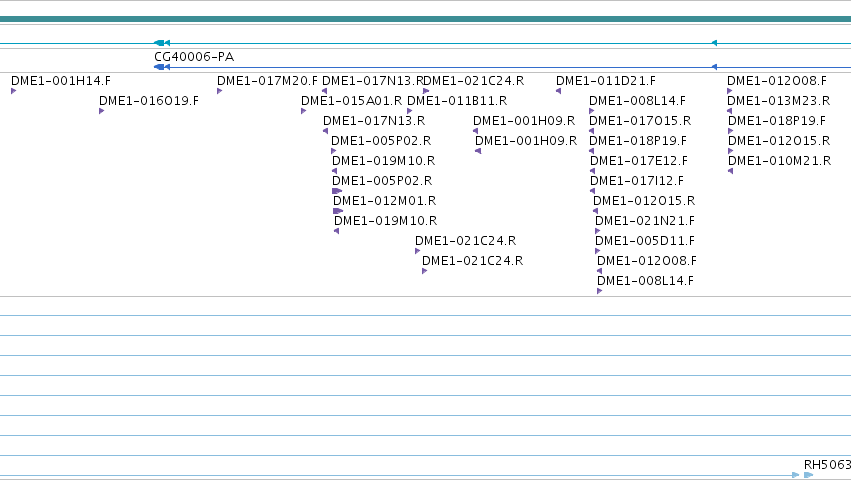Image resolution: width=851 pixels, height=480 pixels.
Task: Click the arrow glyph beneath DME1-016O19.F
Action: (x=101, y=111)
